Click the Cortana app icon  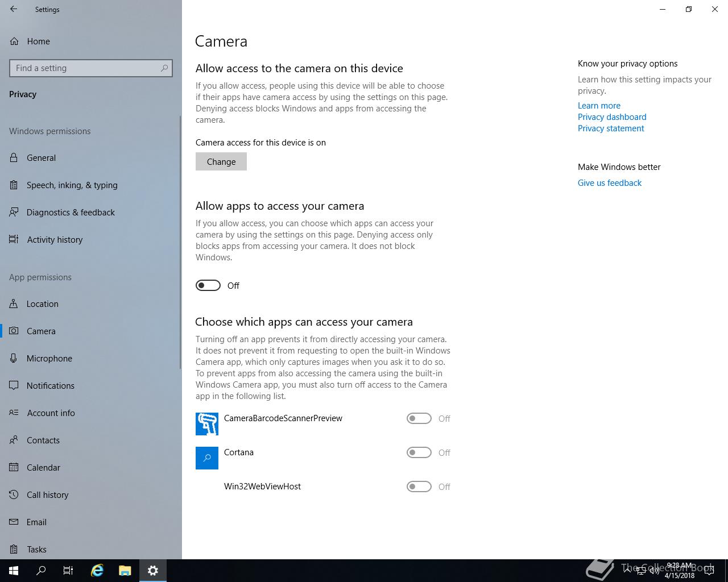coord(207,458)
